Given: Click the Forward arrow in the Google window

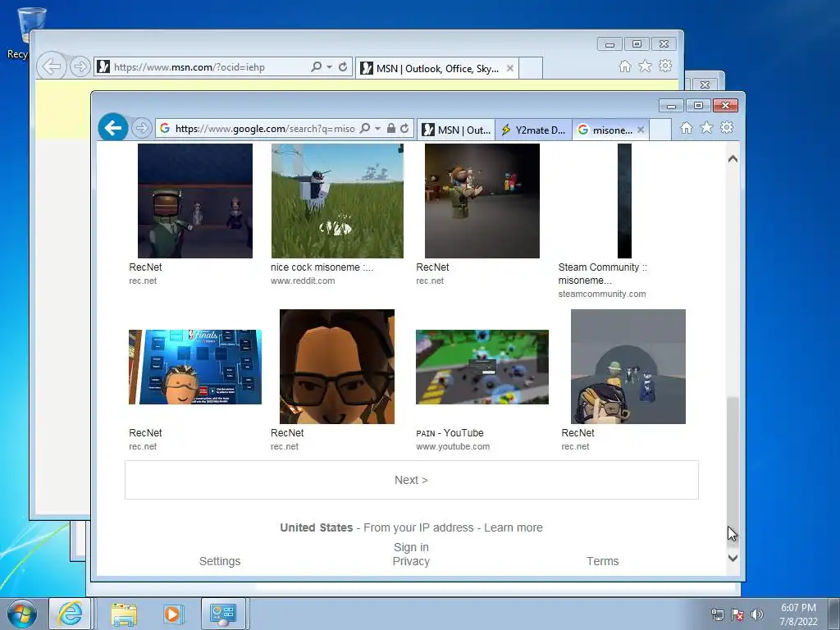Looking at the screenshot, I should 141,128.
